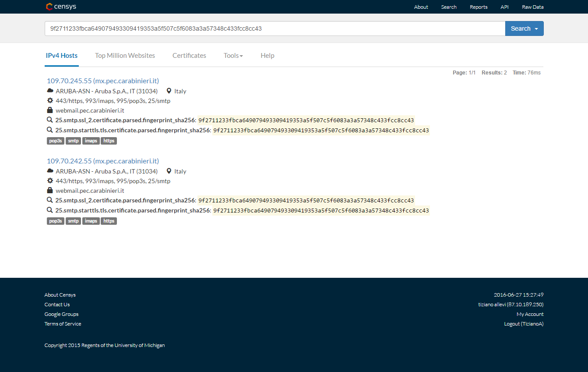Click cloud icon beside ARUBA-ASN for 109.70.242.55

point(50,171)
